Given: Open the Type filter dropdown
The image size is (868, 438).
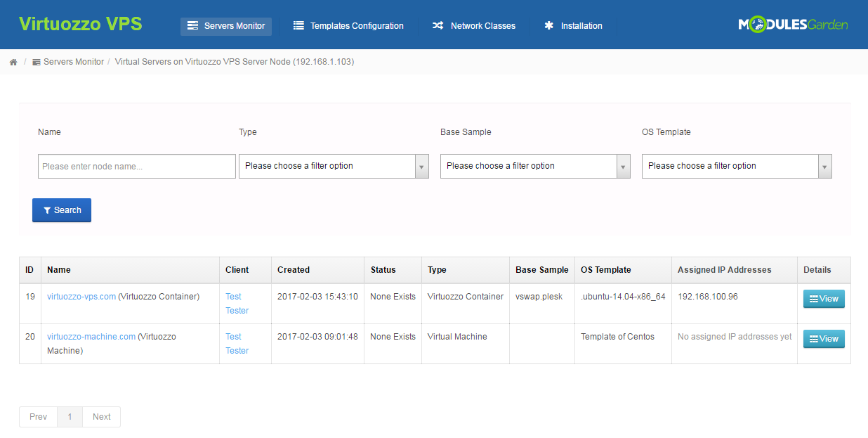Looking at the screenshot, I should (334, 167).
